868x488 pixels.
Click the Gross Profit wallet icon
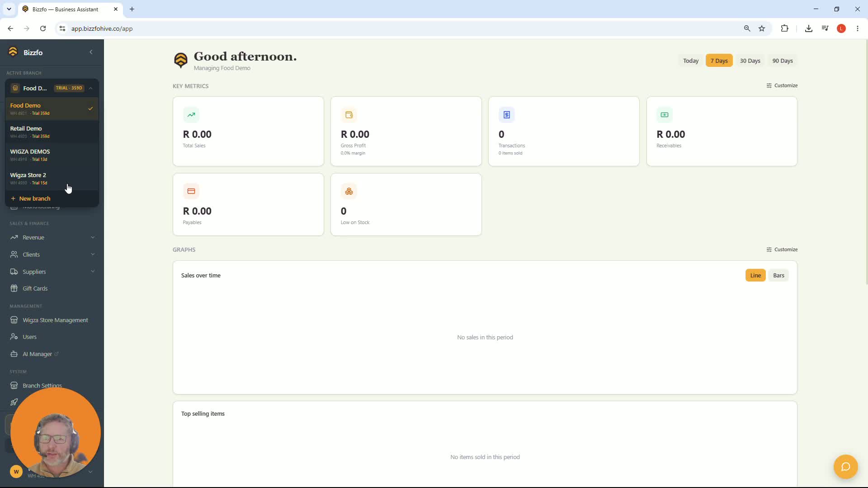coord(349,115)
